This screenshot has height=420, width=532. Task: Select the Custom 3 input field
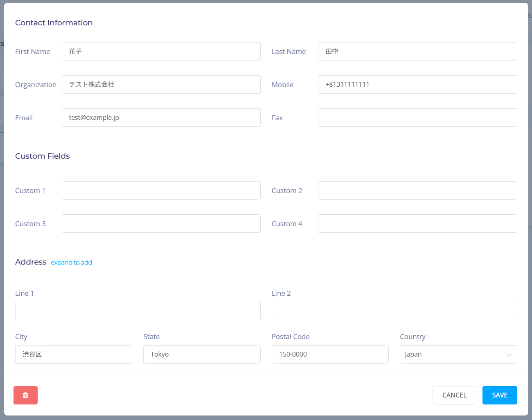click(x=161, y=224)
